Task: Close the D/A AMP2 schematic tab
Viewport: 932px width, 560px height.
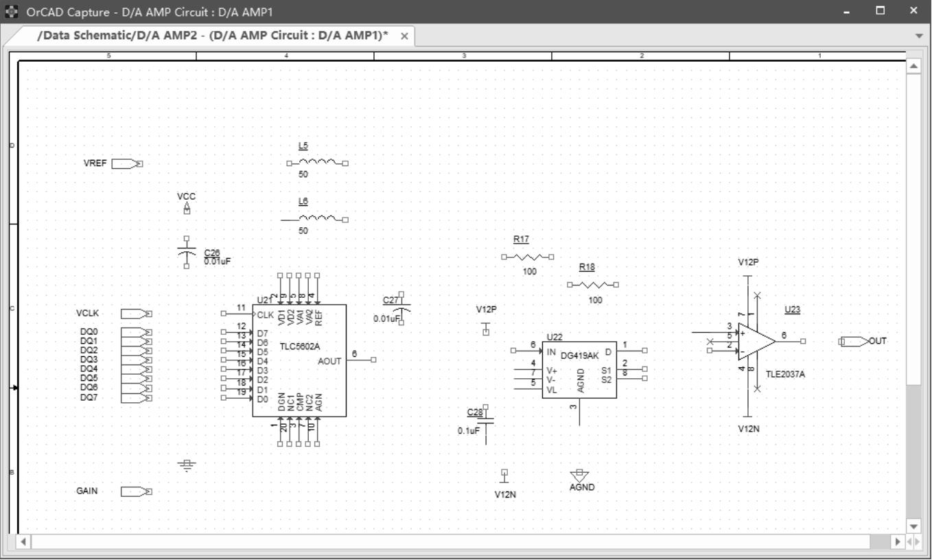Action: [404, 36]
